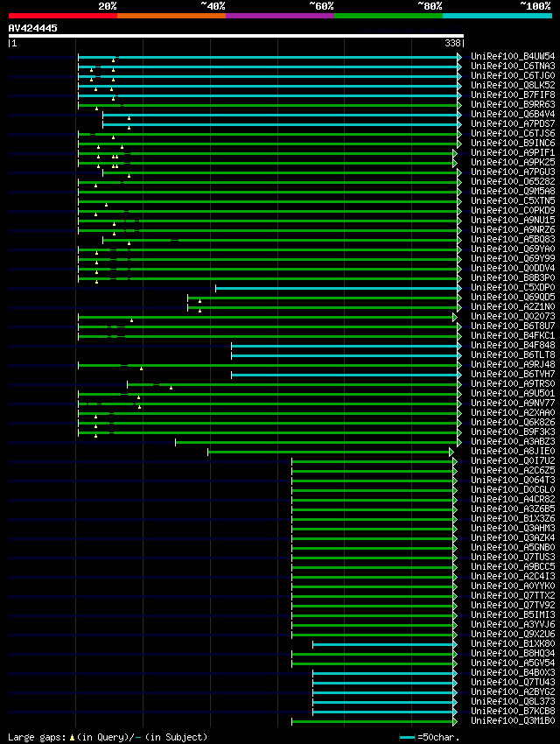Screen dimensions: 560x744
Task: Open hit UniRef100_C6TNA3
Action: tap(513, 66)
